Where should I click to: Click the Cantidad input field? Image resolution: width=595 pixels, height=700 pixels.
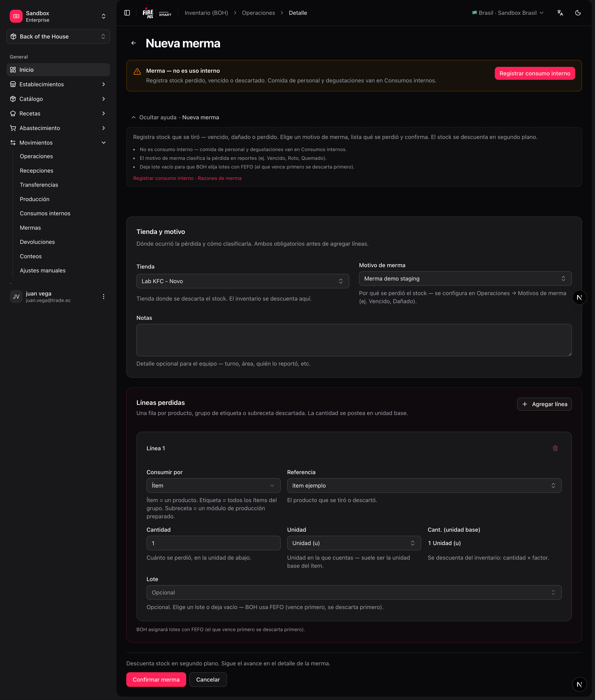(213, 543)
